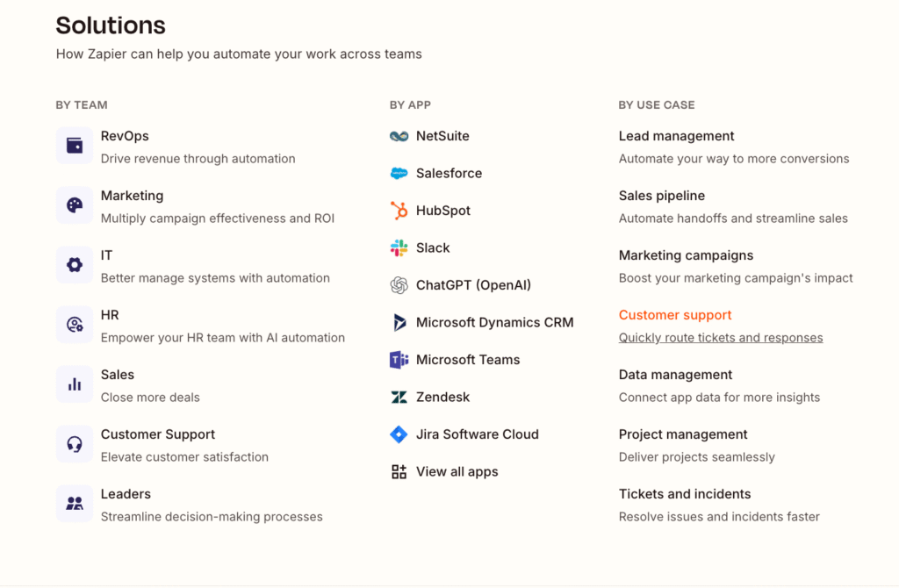899x588 pixels.
Task: Click the HR team icon
Action: click(75, 325)
